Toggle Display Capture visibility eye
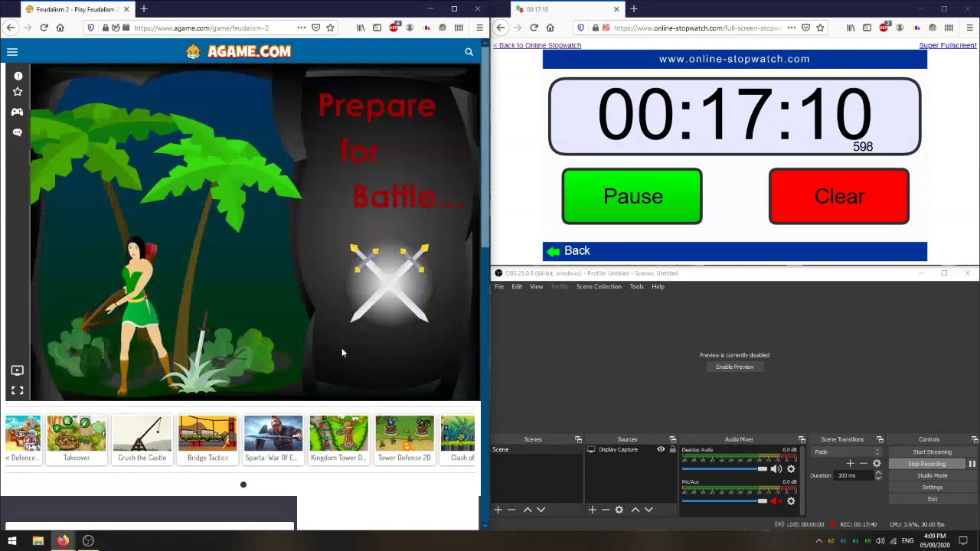Screen dimensions: 980x551 [661, 450]
